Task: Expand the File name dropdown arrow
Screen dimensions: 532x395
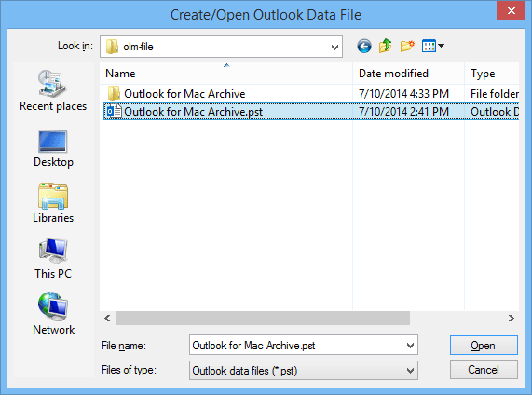Action: [410, 346]
